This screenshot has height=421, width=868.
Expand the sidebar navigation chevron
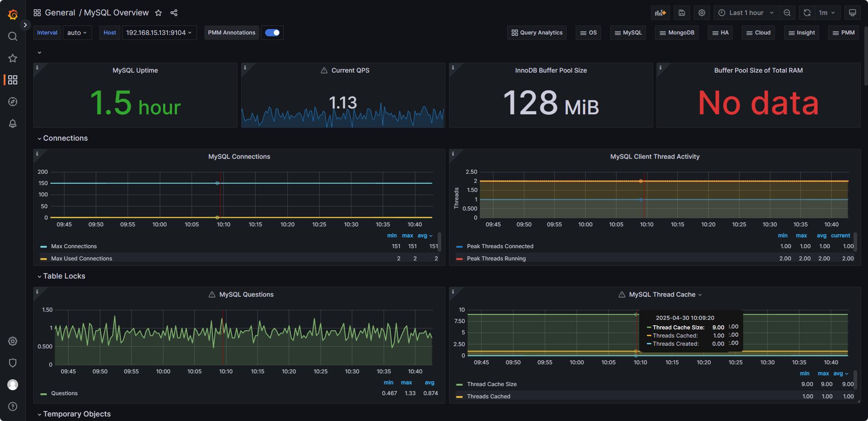[25, 25]
